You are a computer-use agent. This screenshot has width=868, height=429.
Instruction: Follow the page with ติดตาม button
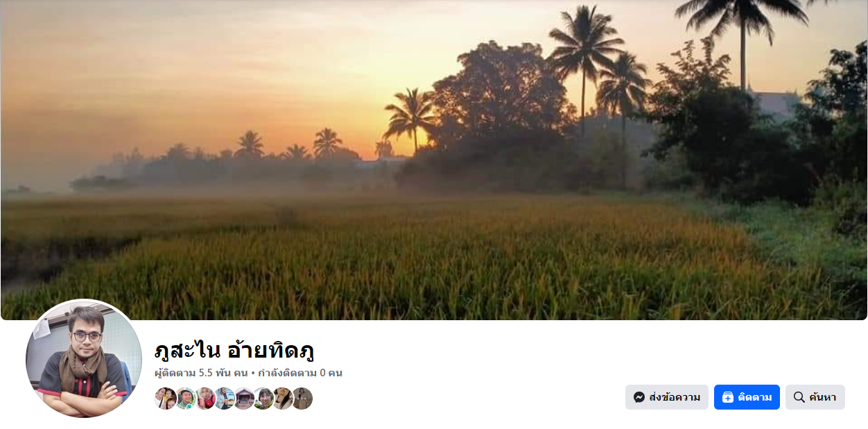[747, 397]
